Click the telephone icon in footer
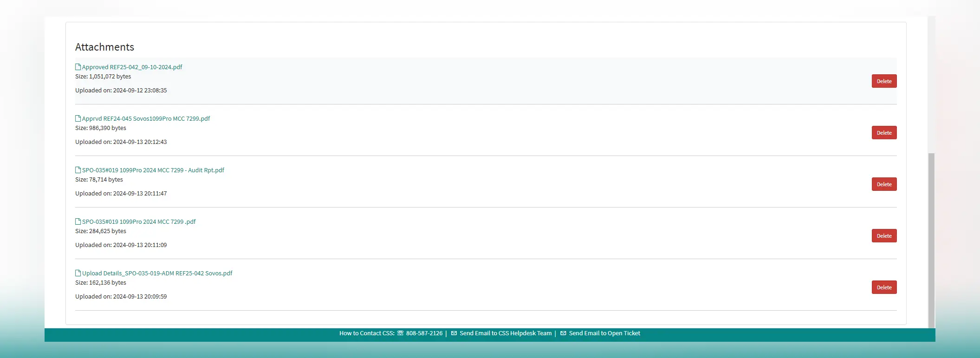This screenshot has height=358, width=980. (x=400, y=333)
